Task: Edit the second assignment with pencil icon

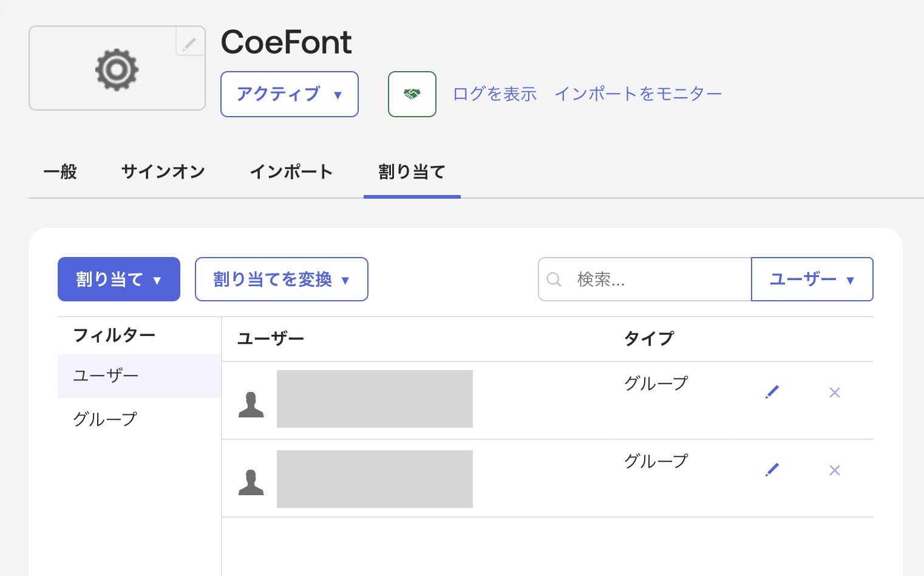Action: (772, 470)
